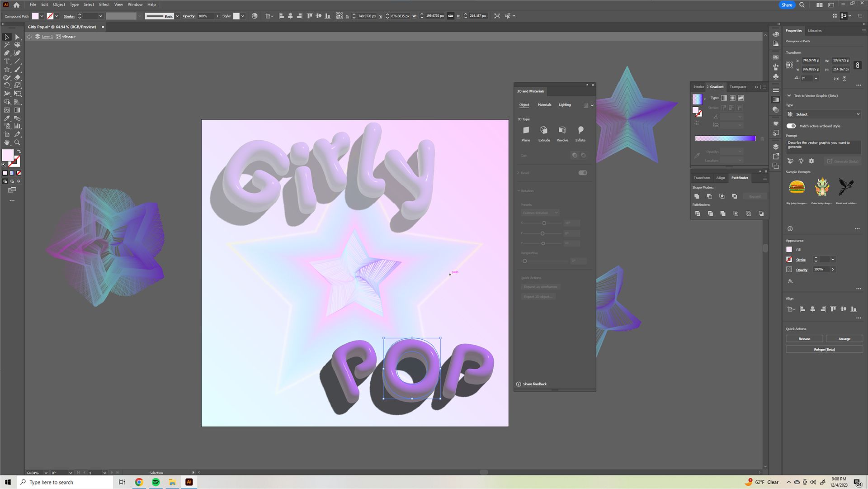Choose the Extrude 3D type
This screenshot has height=489, width=868.
tap(544, 130)
